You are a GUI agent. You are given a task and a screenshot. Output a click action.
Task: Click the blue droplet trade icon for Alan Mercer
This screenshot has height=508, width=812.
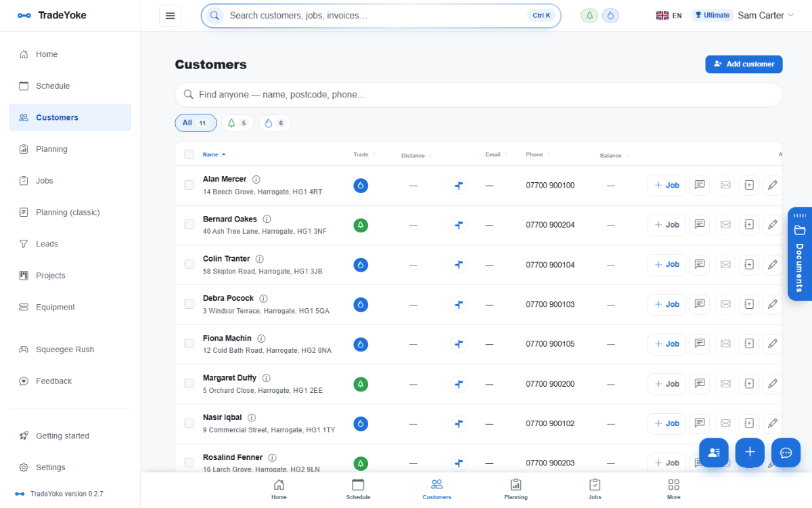tap(361, 185)
